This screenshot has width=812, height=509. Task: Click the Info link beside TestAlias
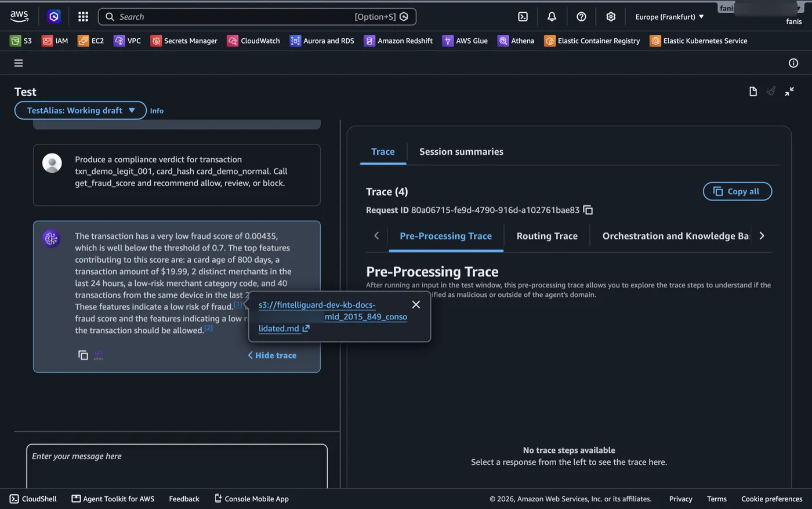click(x=157, y=111)
